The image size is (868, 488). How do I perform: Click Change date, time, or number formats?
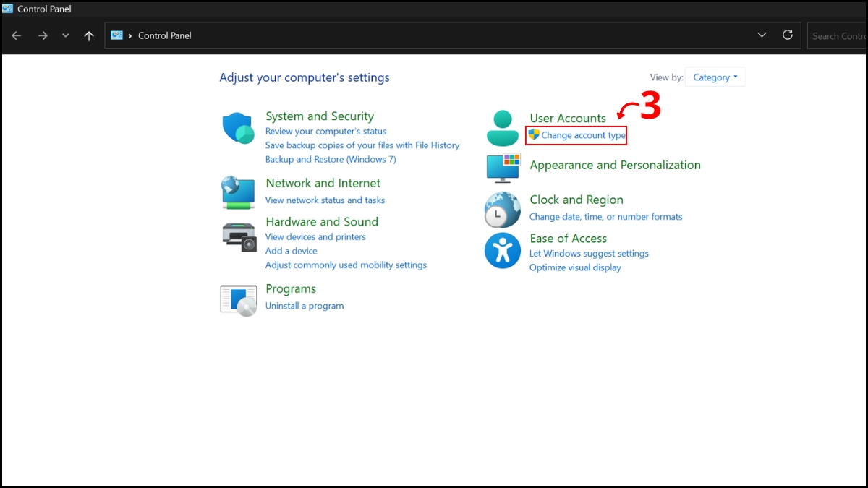606,217
